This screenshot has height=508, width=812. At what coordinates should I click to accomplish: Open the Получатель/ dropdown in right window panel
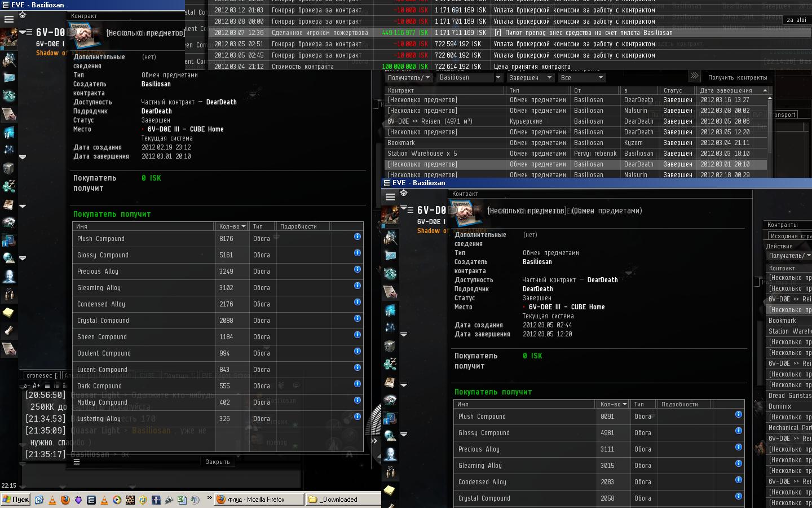[x=788, y=256]
